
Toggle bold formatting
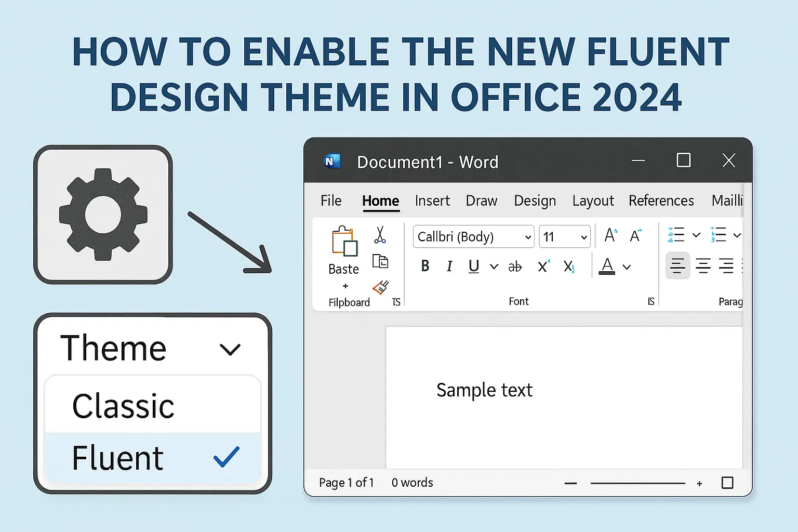tap(425, 266)
